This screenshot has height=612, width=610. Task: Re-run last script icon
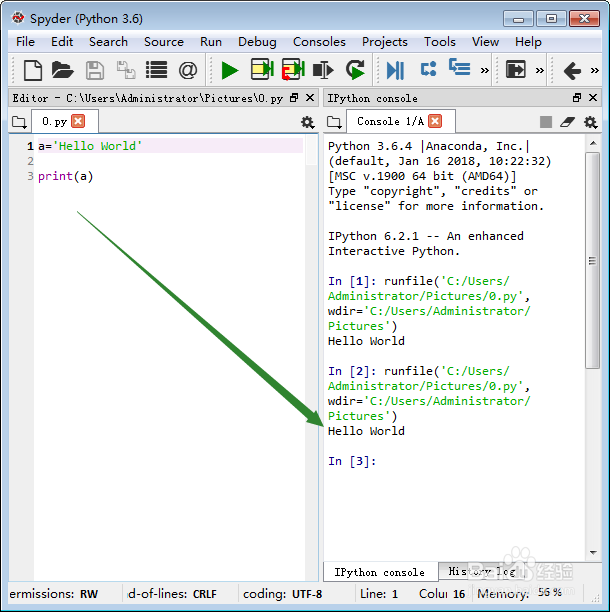pyautogui.click(x=356, y=70)
